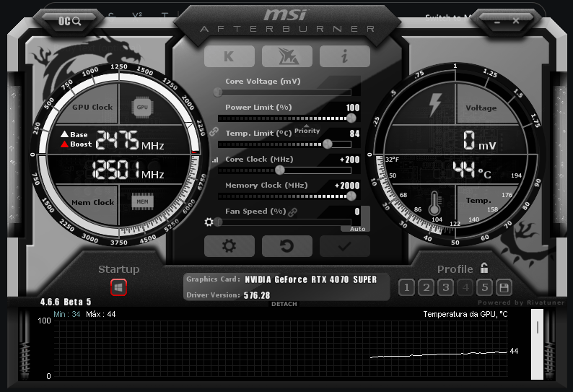The width and height of the screenshot is (573, 392).
Task: Click the Máx : 44 graph label
Action: pyautogui.click(x=101, y=314)
